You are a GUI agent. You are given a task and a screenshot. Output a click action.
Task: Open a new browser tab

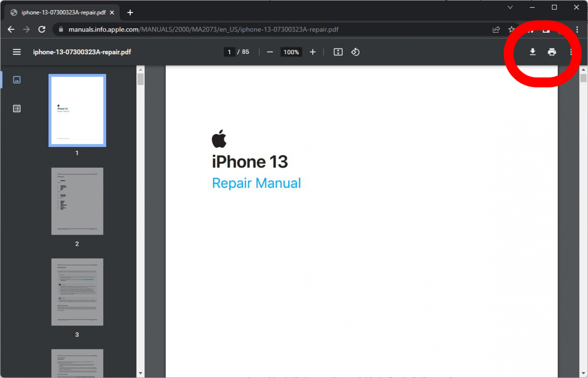coord(130,13)
